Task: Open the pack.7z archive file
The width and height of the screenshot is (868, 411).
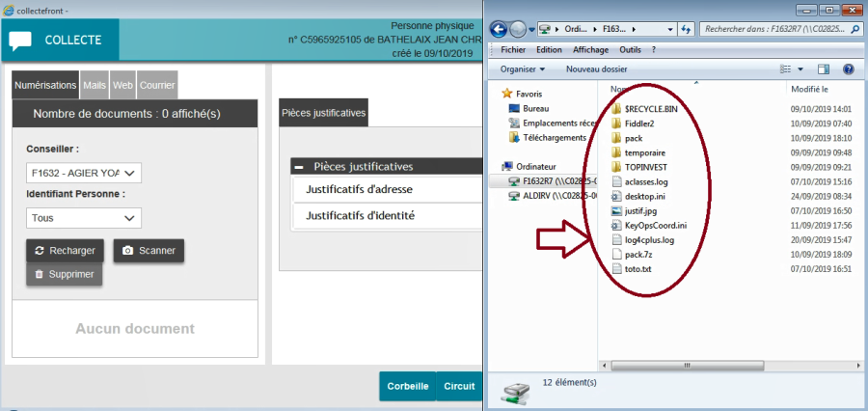Action: coord(637,254)
